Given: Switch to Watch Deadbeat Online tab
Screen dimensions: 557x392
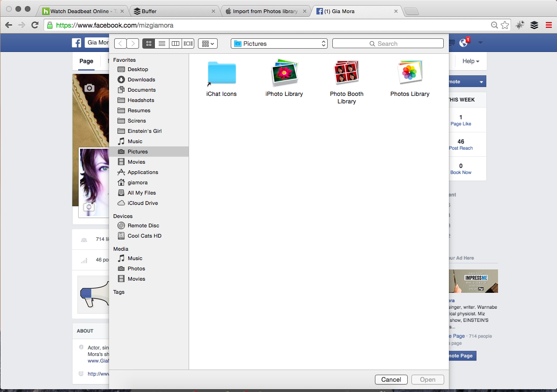Looking at the screenshot, I should 83,11.
